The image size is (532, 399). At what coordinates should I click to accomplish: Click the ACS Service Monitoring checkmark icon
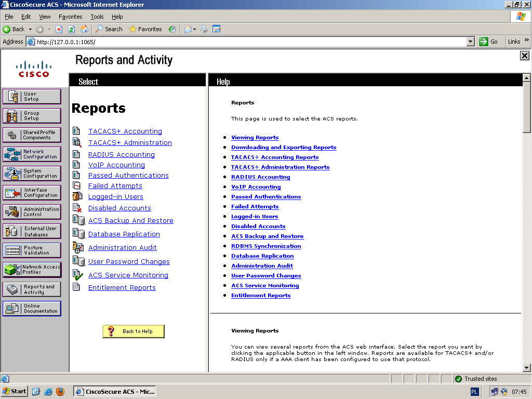[x=78, y=275]
